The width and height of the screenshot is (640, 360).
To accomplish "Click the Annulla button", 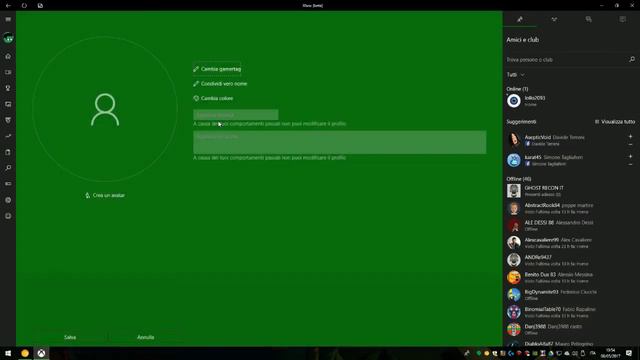I will click(x=146, y=337).
